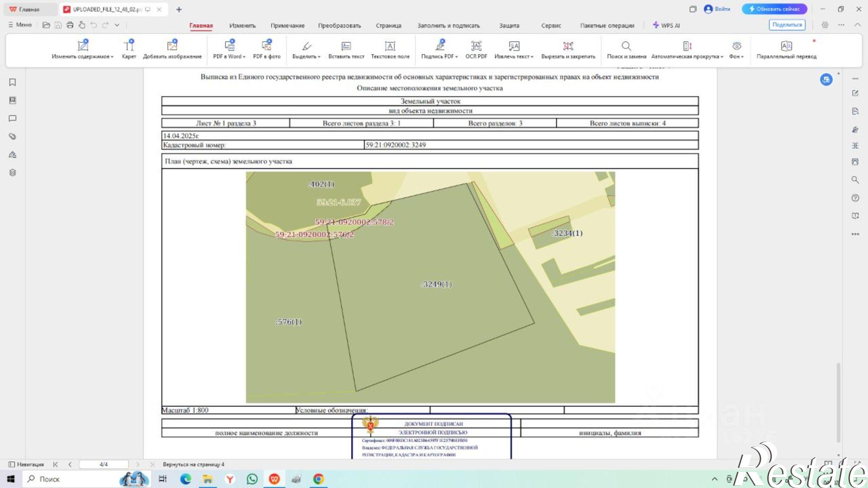868x488 pixels.
Task: Click the print icon in quick toolbar
Action: [70, 25]
